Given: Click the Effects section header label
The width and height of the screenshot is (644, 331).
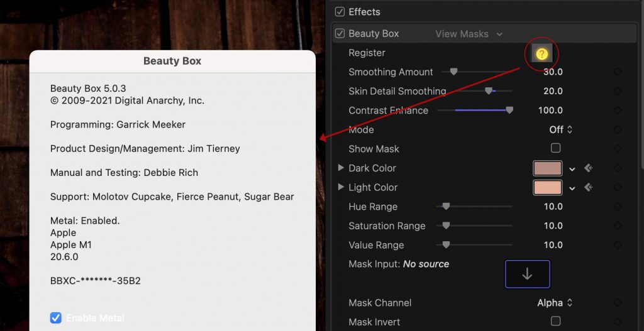Looking at the screenshot, I should tap(364, 12).
